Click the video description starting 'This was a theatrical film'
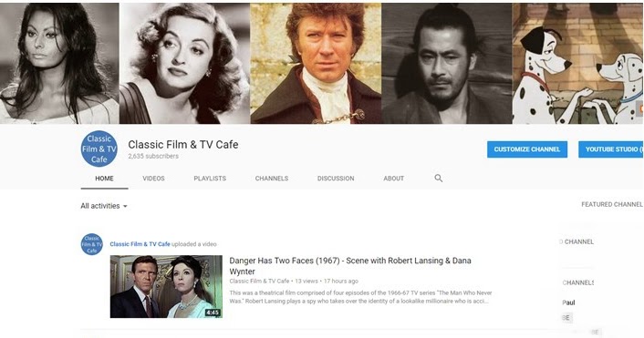This screenshot has width=644, height=338. coord(360,297)
